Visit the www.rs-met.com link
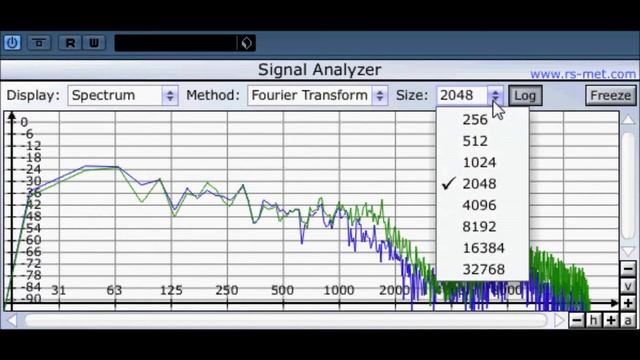Screen dimensions: 640x360 tap(583, 74)
